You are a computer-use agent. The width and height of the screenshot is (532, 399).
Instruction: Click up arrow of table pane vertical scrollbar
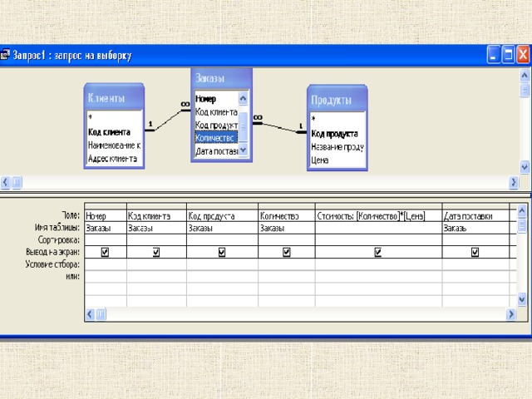coord(525,75)
